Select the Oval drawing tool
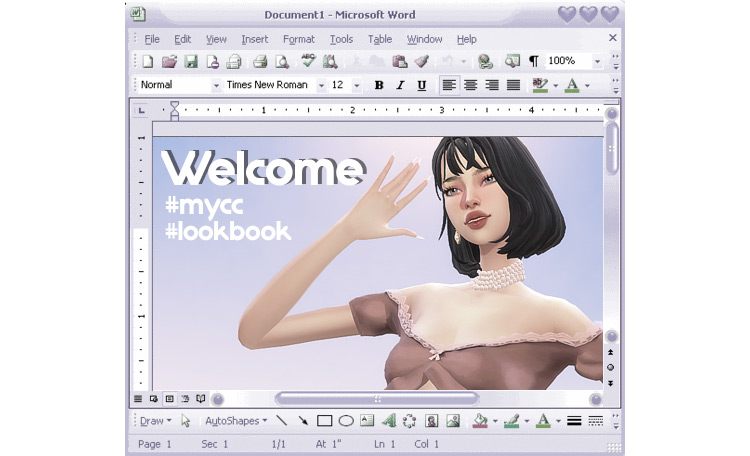The height and width of the screenshot is (456, 750). click(x=346, y=421)
